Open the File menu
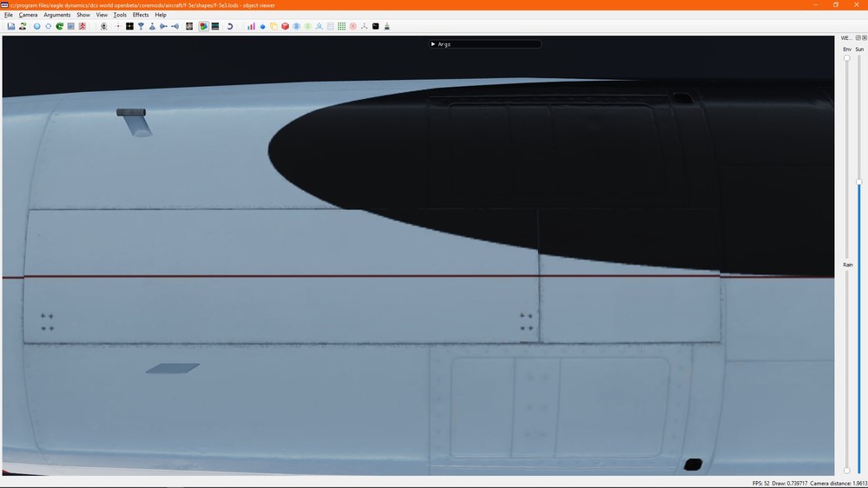Image resolution: width=868 pixels, height=488 pixels. point(9,15)
